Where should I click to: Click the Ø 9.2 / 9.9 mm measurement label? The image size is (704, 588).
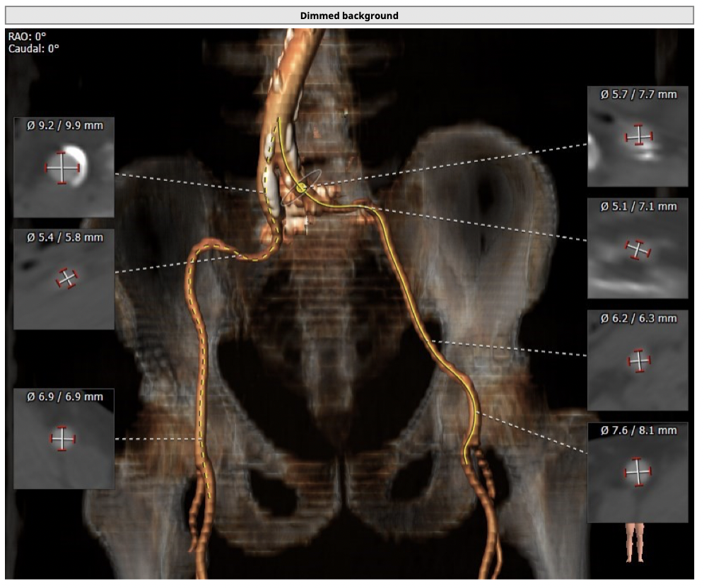[x=64, y=126]
